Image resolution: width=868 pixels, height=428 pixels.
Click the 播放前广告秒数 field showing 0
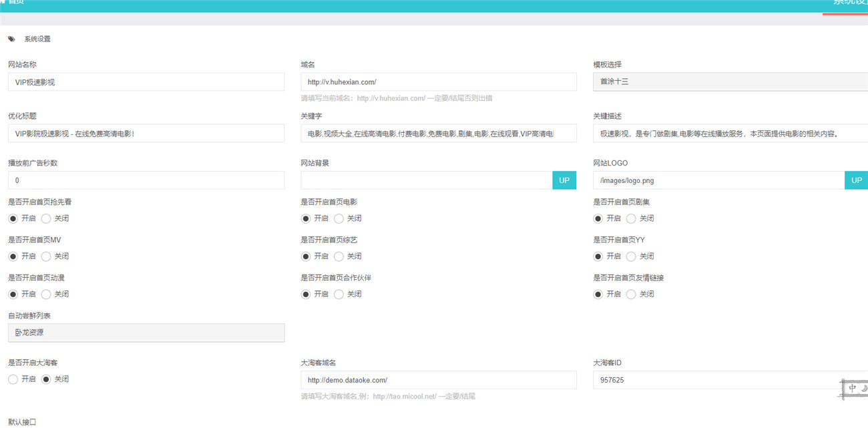click(146, 180)
